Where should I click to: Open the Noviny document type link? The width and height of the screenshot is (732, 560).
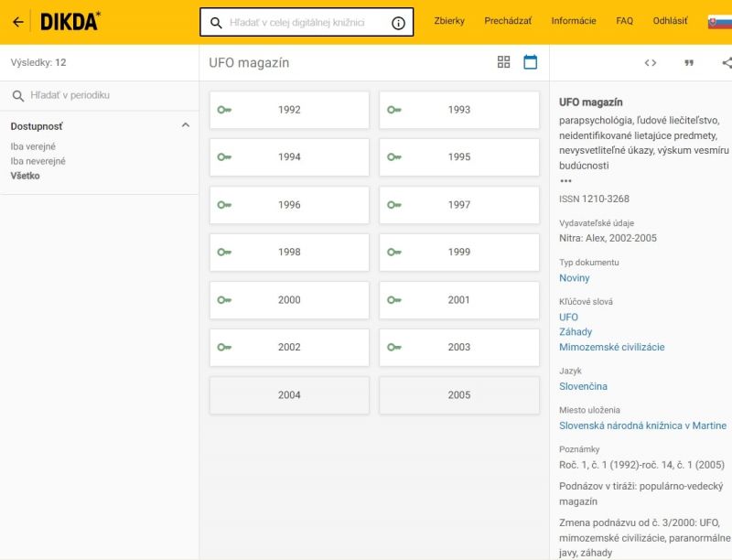click(575, 278)
